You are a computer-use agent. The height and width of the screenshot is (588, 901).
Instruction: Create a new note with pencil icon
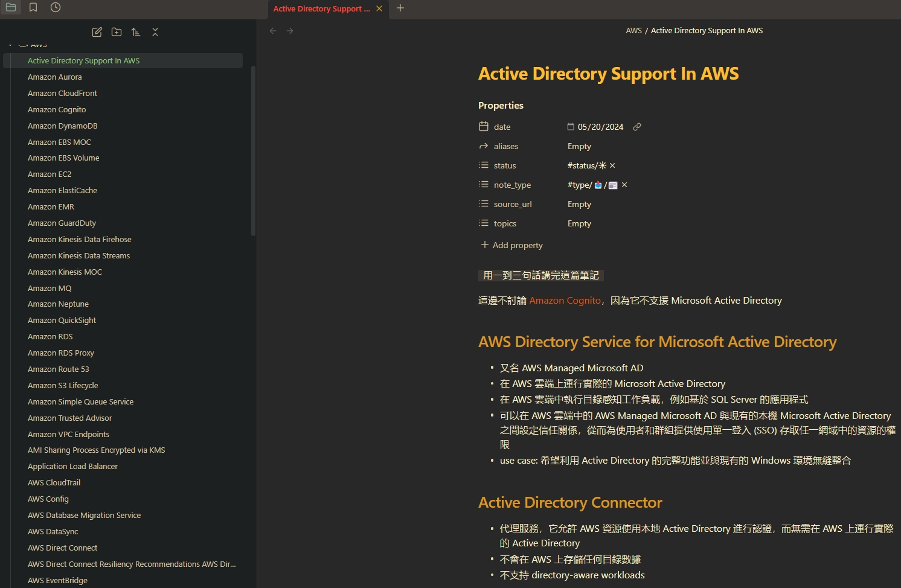pyautogui.click(x=97, y=32)
